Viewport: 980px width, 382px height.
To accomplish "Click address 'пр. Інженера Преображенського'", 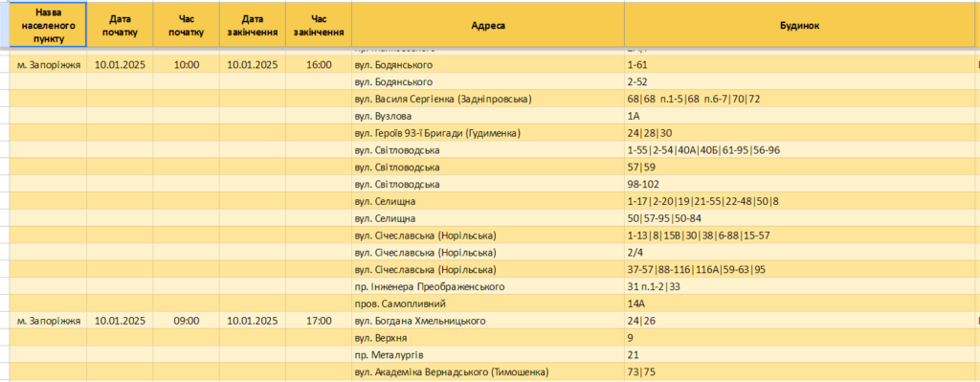I will pos(488,286).
